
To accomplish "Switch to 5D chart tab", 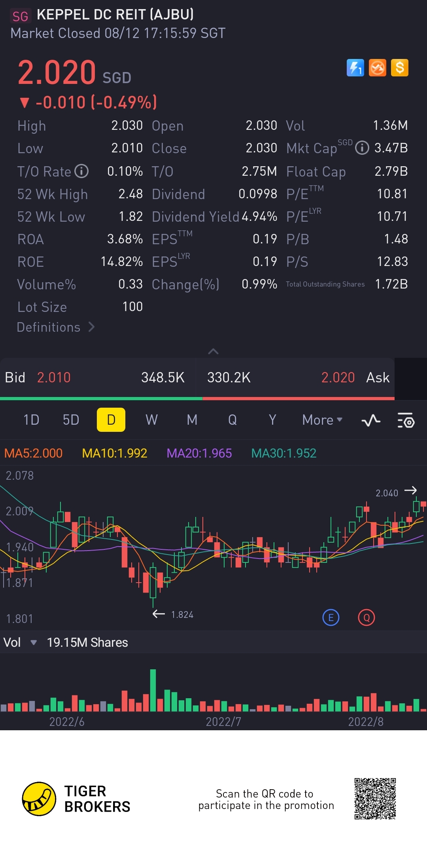I will (71, 420).
